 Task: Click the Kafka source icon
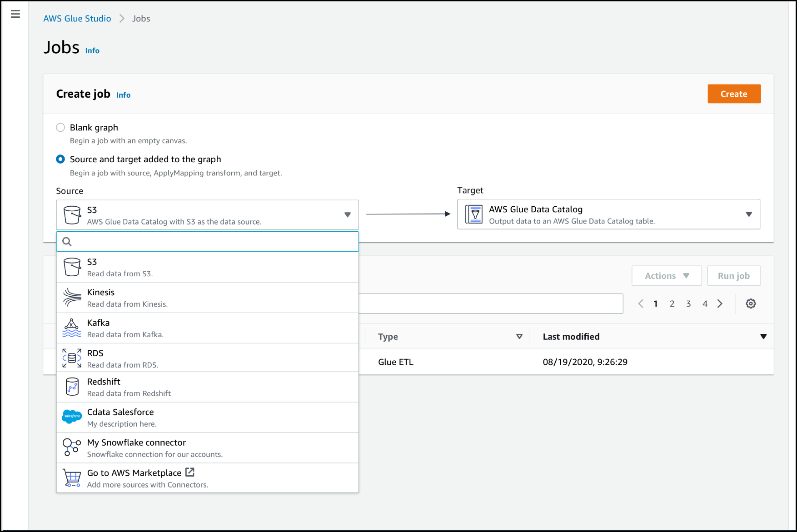pyautogui.click(x=72, y=328)
